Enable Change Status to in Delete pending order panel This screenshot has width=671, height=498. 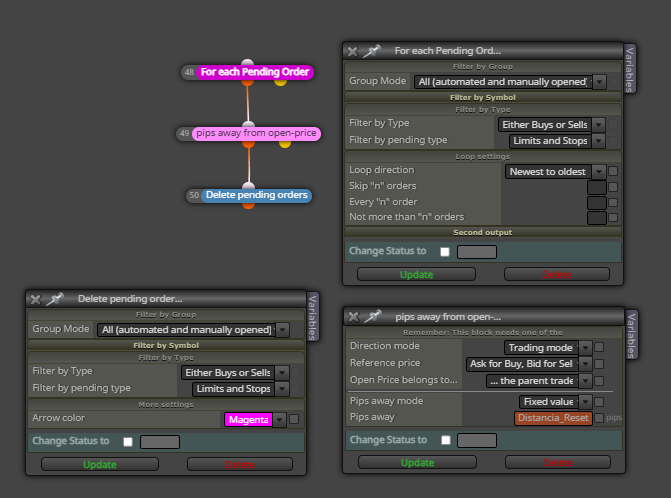point(128,442)
